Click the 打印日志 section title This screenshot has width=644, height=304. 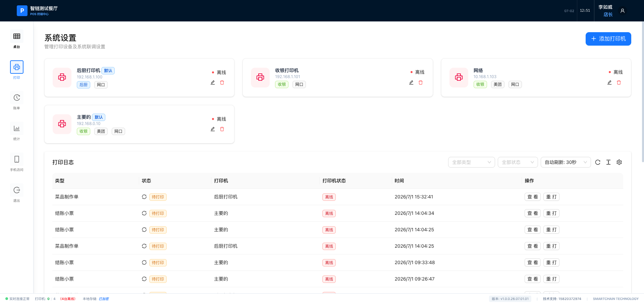pos(63,162)
